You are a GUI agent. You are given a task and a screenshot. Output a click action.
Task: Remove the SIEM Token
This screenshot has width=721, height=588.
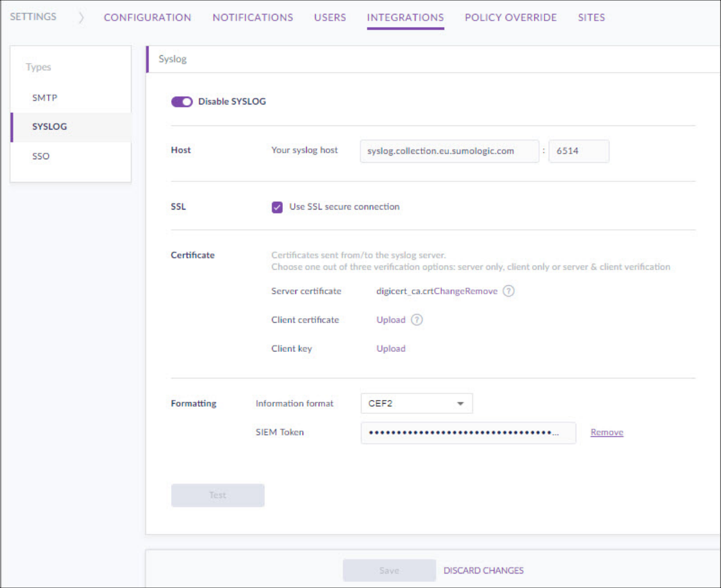[x=606, y=432]
